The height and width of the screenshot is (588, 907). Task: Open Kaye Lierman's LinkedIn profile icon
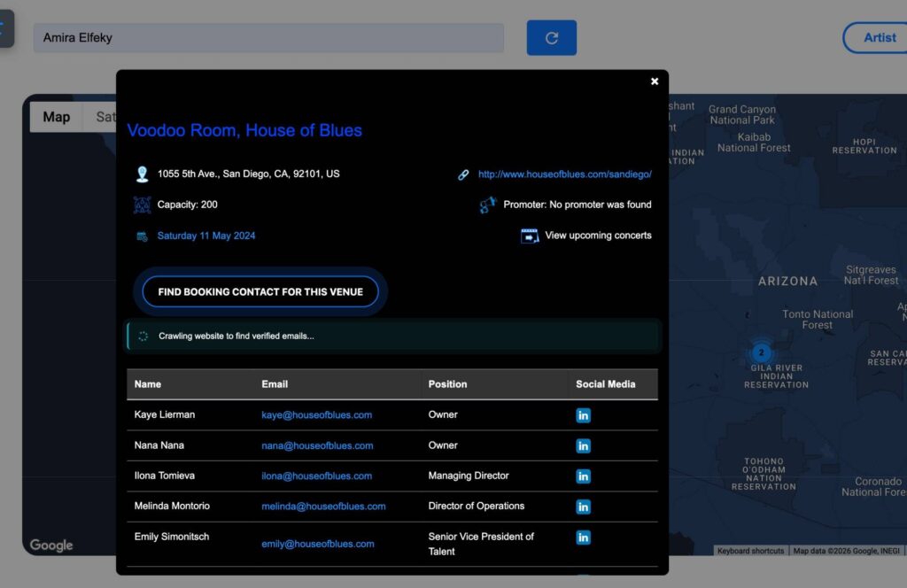coord(583,414)
